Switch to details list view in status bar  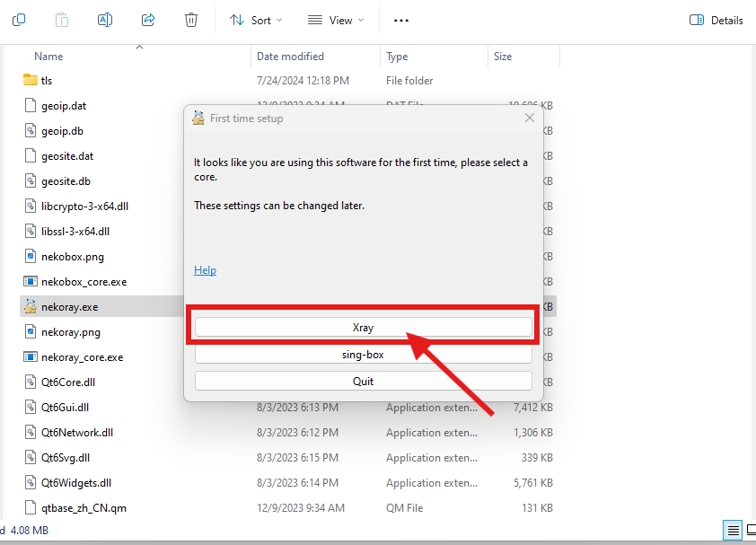click(x=733, y=531)
